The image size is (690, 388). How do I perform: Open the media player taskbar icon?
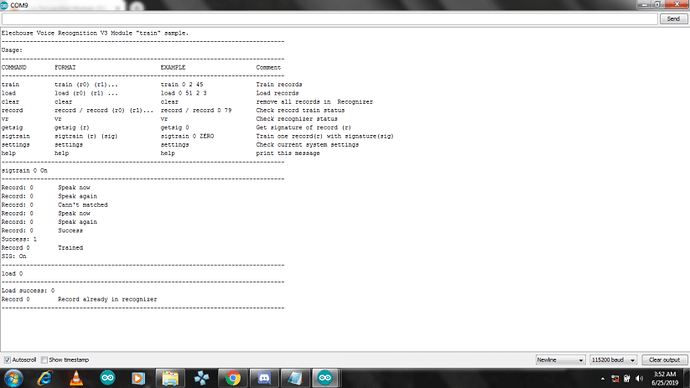(x=138, y=378)
